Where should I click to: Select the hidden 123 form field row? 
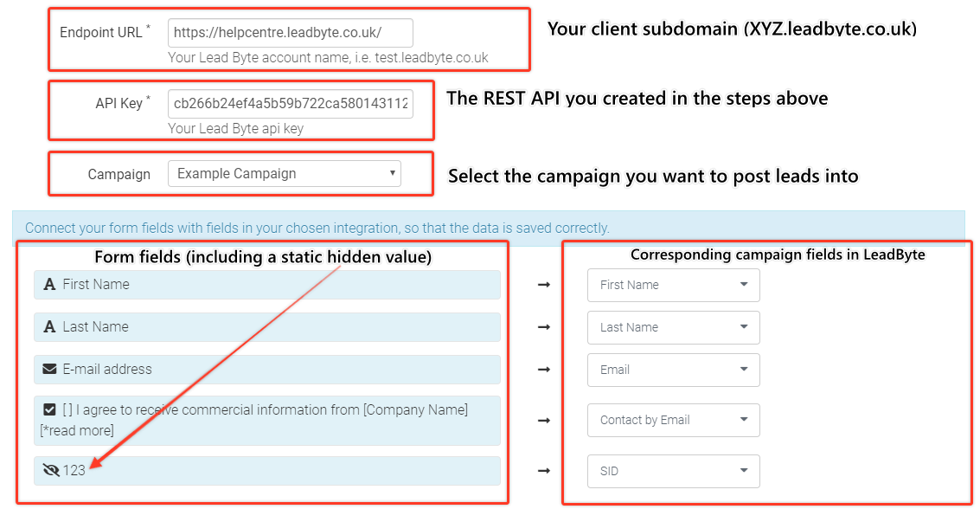pos(267,471)
